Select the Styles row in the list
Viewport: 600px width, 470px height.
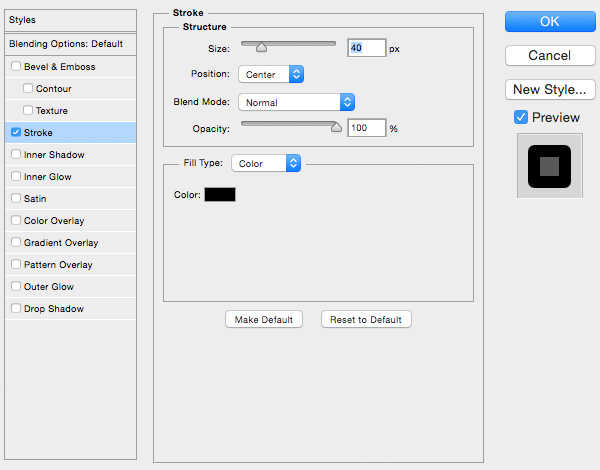(x=70, y=20)
